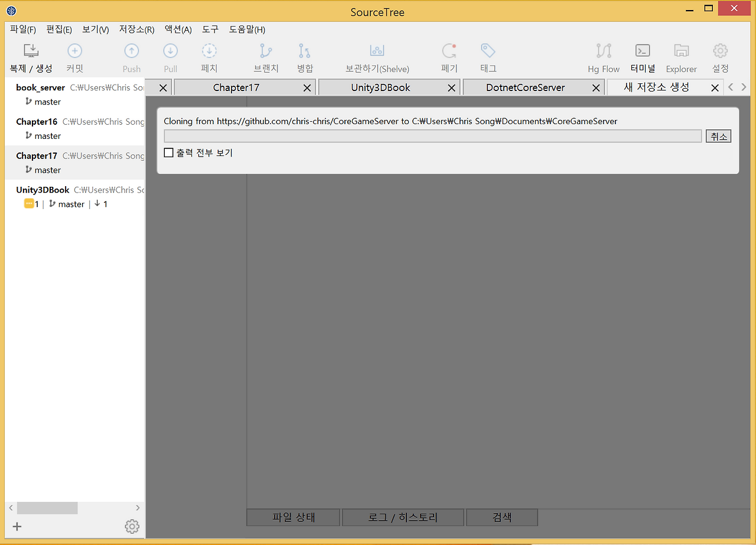The height and width of the screenshot is (545, 756).
Task: Open the 파일(F) menu
Action: [x=23, y=30]
